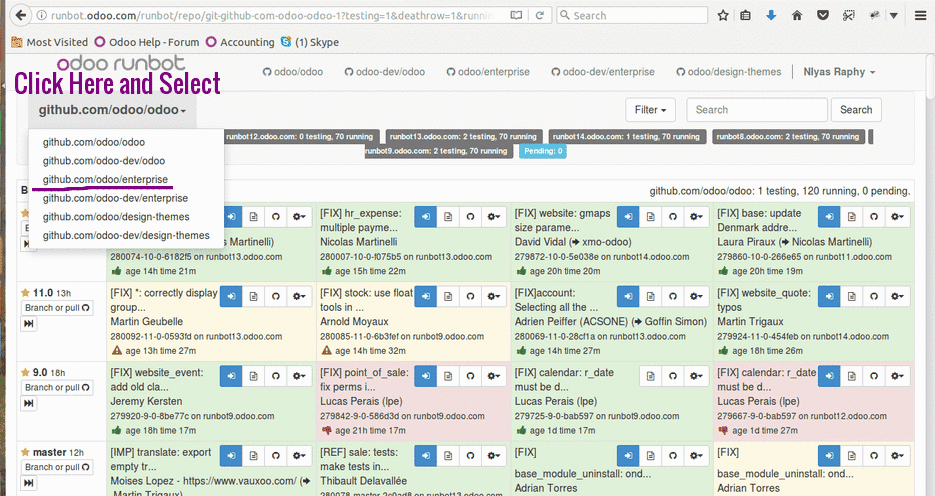Click 'Branch or pull' button under 9.0
935x496 pixels.
(57, 388)
